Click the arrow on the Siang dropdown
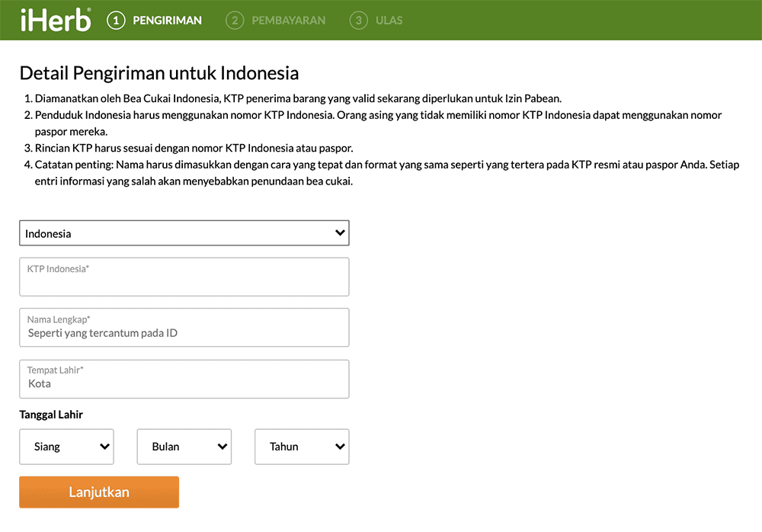The width and height of the screenshot is (762, 532). (x=104, y=447)
